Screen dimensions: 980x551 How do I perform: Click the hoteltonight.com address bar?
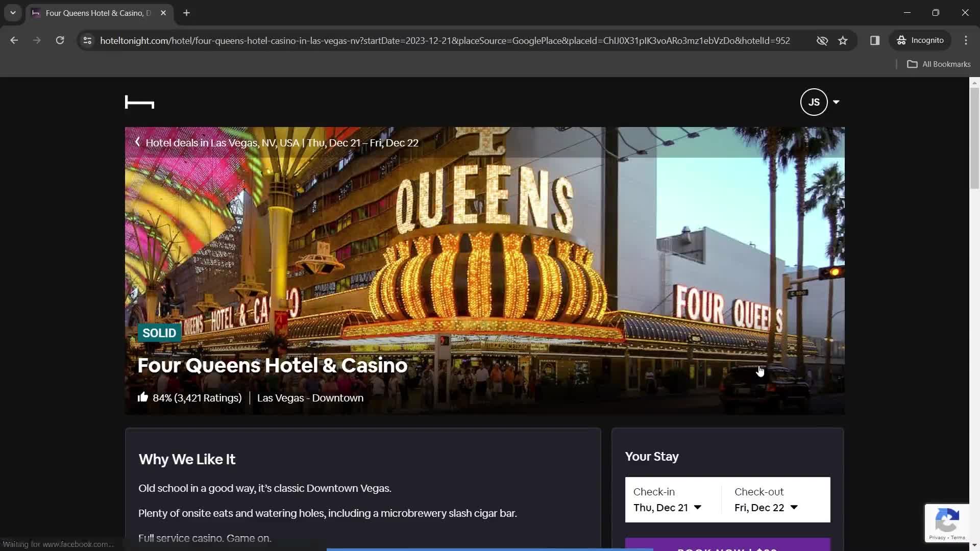point(445,40)
